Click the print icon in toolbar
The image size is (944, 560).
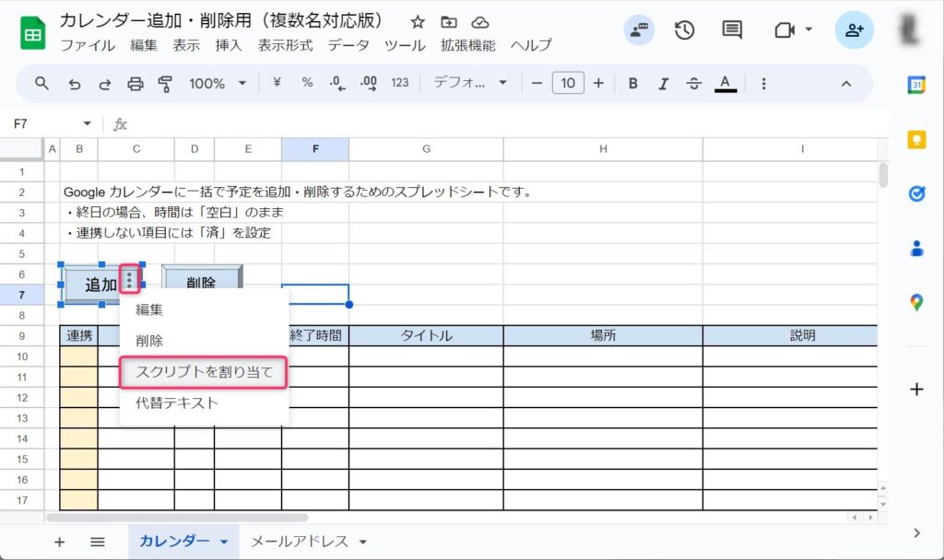(x=135, y=84)
